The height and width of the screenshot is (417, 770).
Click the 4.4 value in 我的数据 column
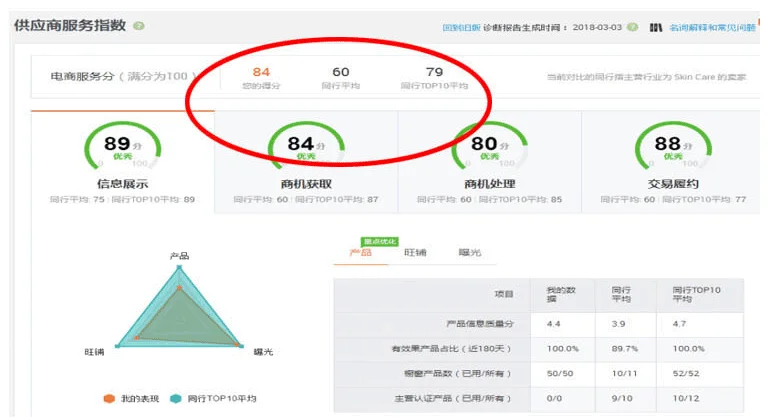click(x=553, y=324)
